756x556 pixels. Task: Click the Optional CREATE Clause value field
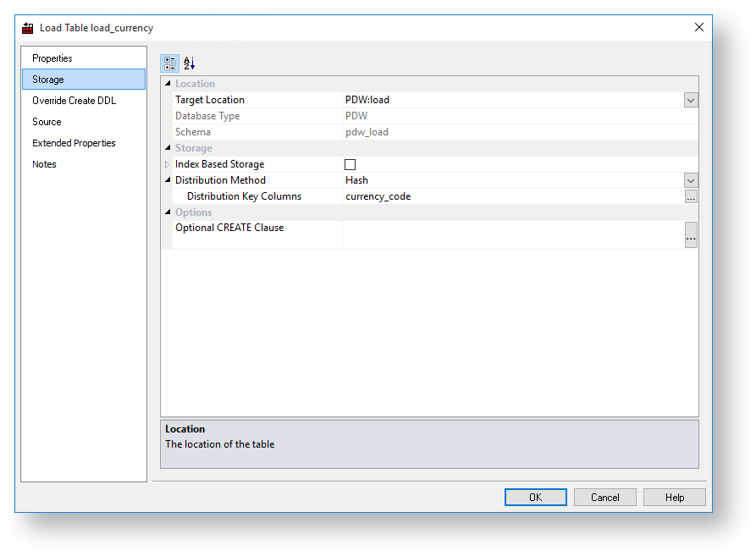(514, 234)
